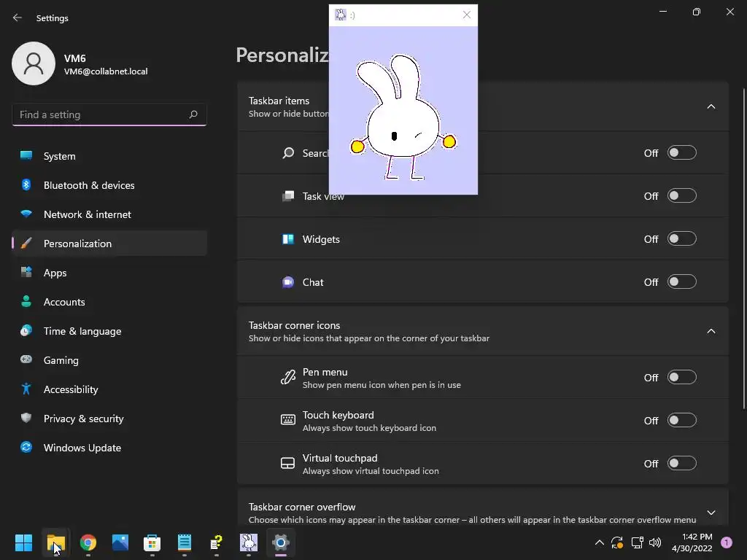Click the Widgets row icon

pos(287,239)
